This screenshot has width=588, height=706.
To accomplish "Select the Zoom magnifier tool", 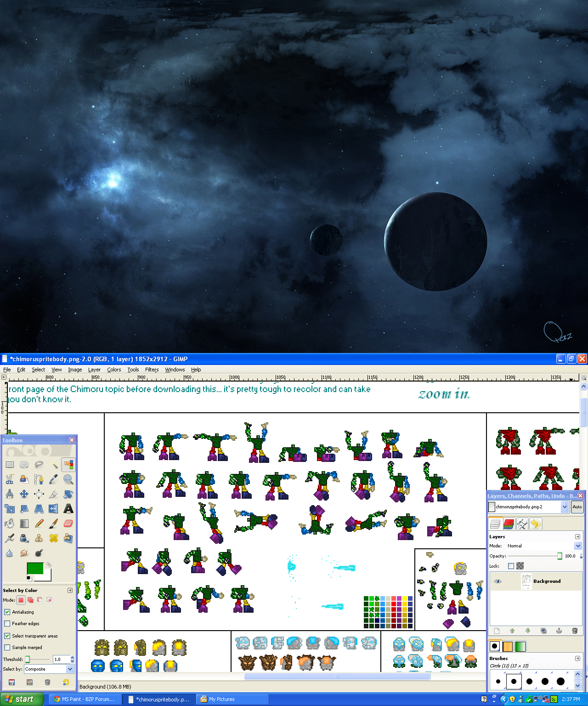I will click(68, 479).
